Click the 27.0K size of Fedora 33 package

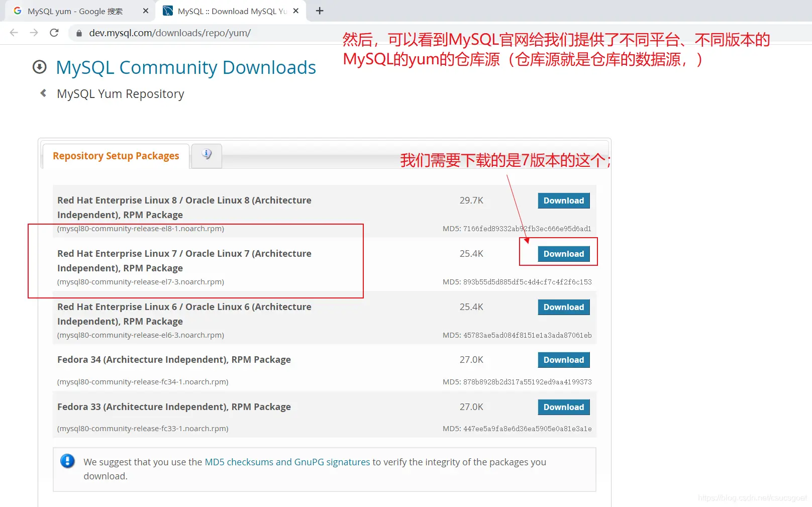pyautogui.click(x=471, y=407)
